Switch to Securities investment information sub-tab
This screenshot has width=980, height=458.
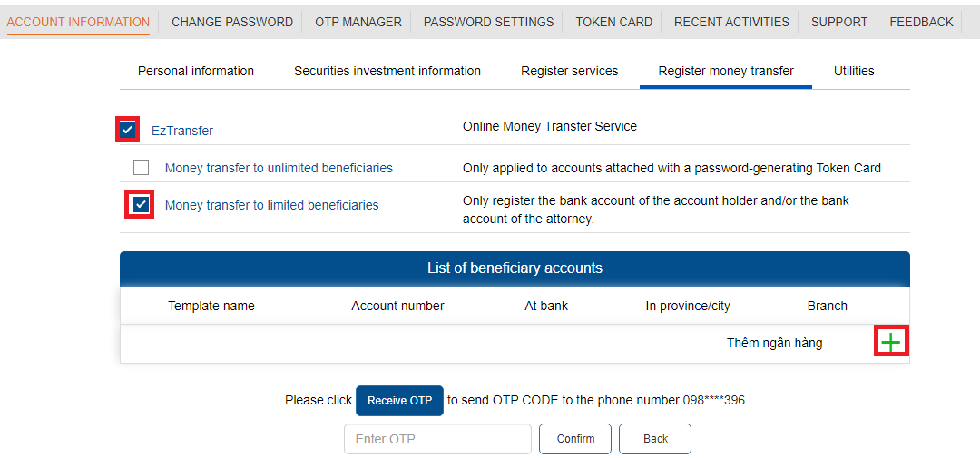[x=387, y=71]
